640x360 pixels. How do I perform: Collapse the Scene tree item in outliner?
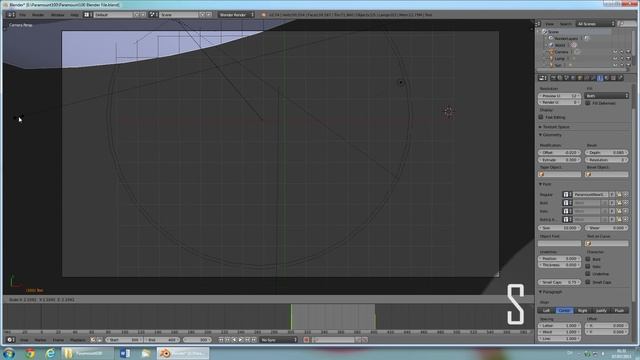coord(539,31)
